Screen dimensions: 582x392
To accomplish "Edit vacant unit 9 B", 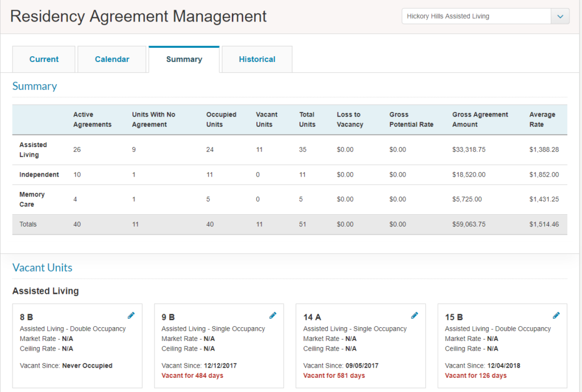I will [x=273, y=316].
